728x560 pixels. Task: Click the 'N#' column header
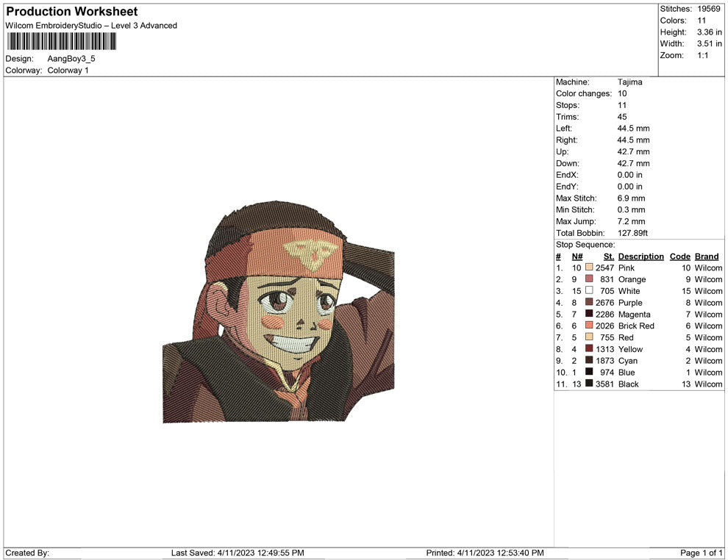(577, 256)
